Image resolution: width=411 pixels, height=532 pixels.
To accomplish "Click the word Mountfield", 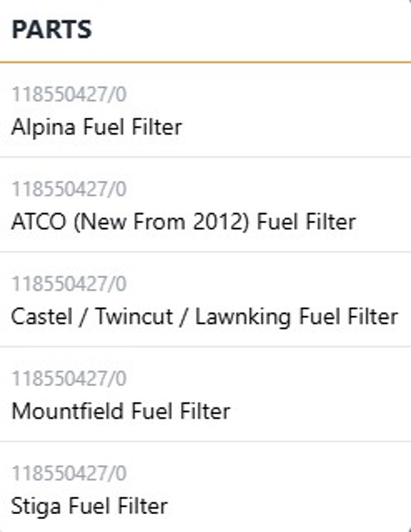I will pyautogui.click(x=68, y=411).
